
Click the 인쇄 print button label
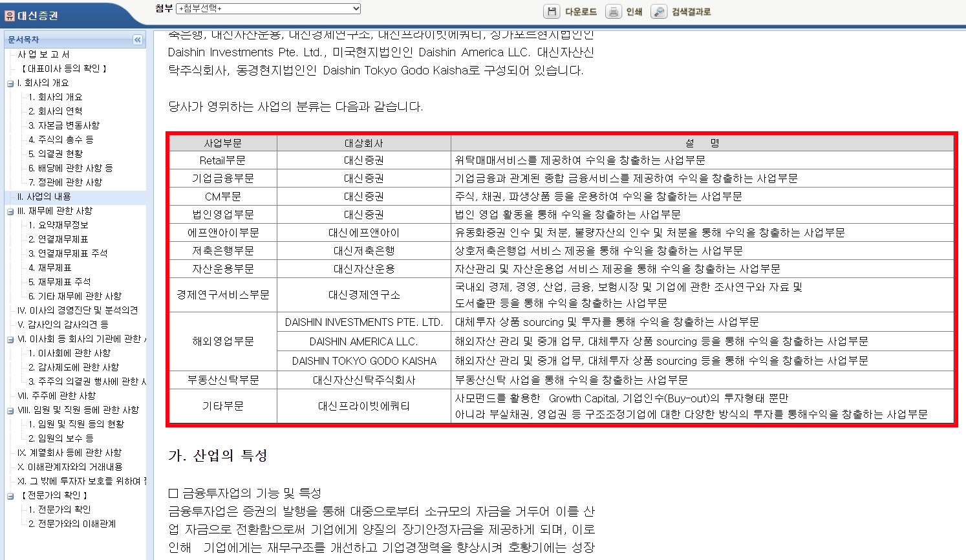point(634,12)
